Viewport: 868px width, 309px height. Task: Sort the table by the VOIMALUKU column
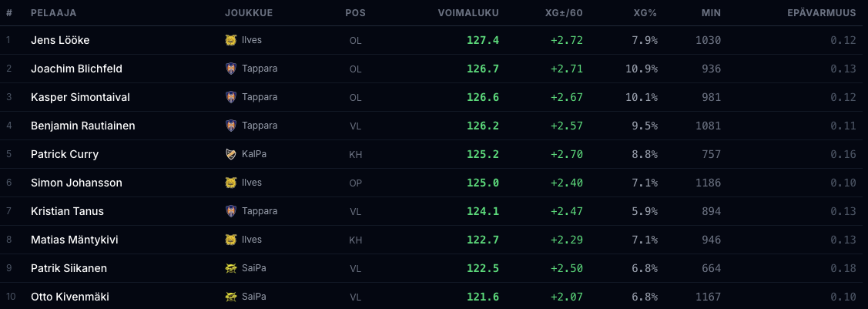[x=468, y=13]
